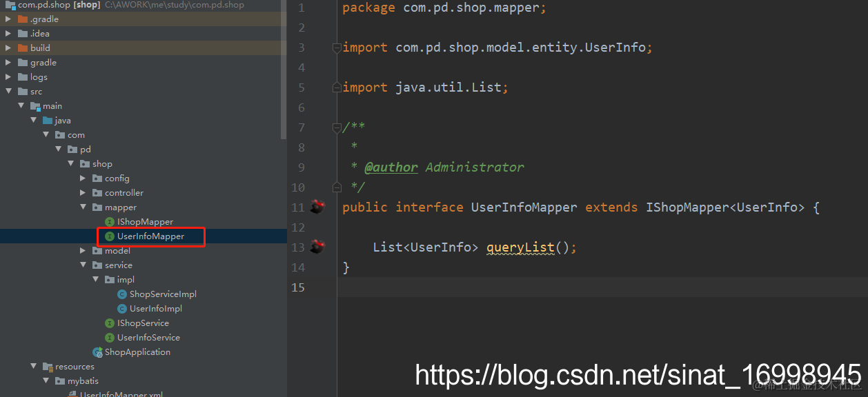Expand the config package arrow

coord(83,179)
